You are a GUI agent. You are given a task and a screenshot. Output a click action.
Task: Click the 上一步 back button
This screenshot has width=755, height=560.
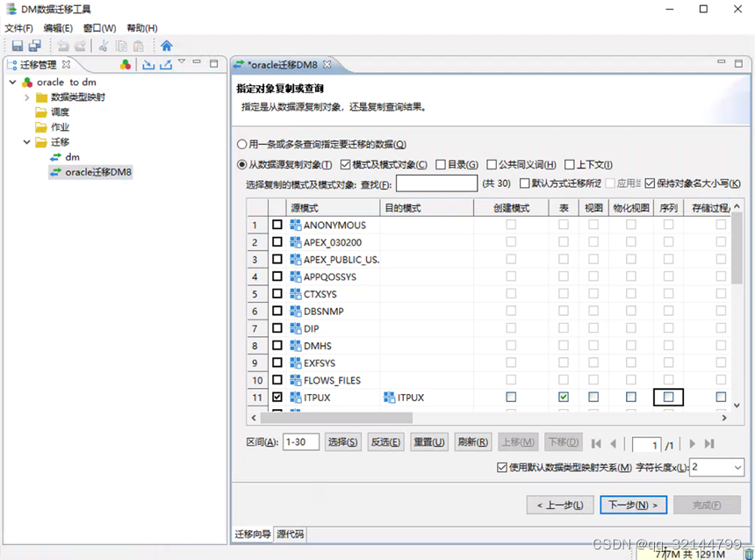(x=560, y=505)
